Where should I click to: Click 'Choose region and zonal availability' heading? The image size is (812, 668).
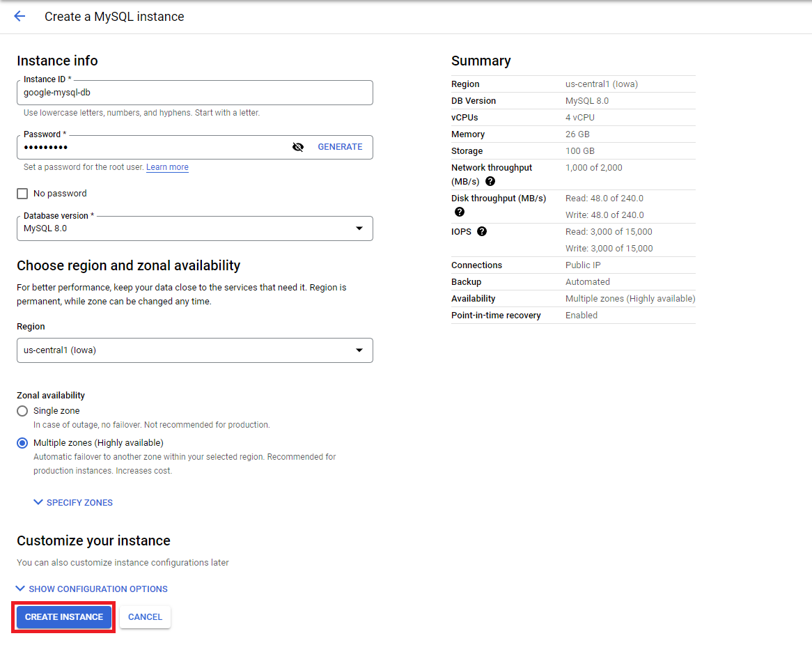click(128, 265)
